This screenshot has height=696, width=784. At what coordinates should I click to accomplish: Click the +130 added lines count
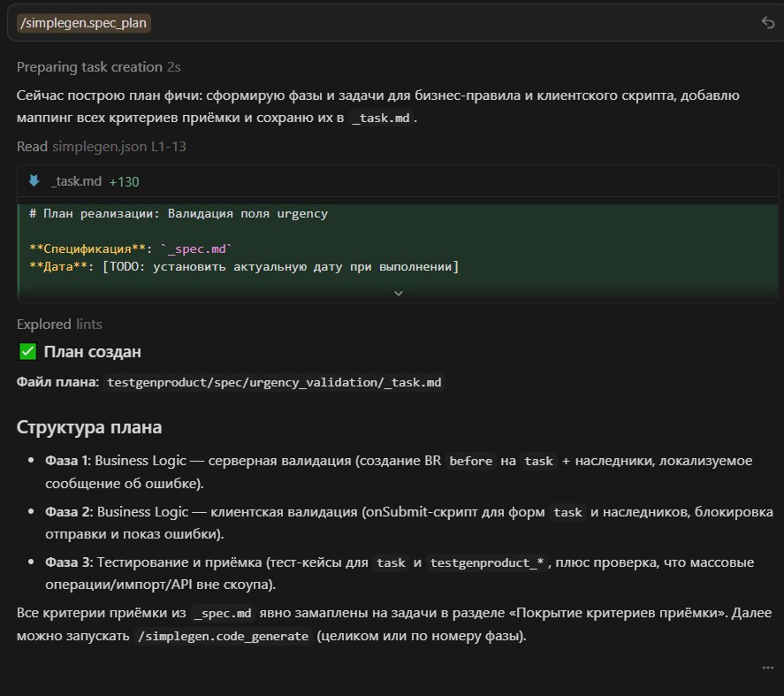(124, 181)
